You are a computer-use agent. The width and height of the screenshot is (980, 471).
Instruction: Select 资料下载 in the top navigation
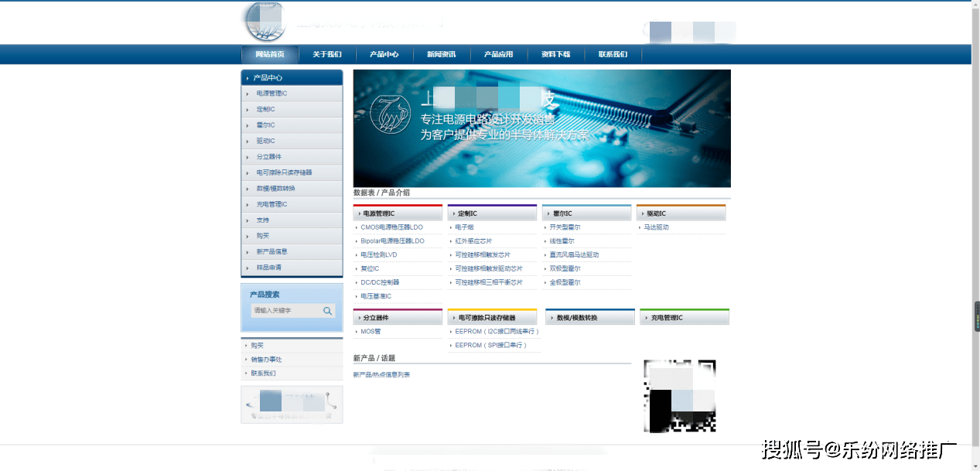[x=555, y=54]
